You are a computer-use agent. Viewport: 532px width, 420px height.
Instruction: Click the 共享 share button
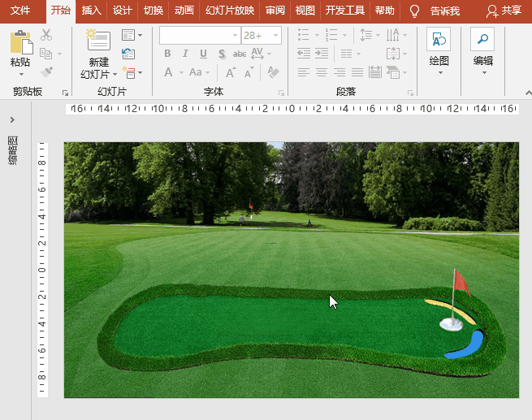pos(504,11)
